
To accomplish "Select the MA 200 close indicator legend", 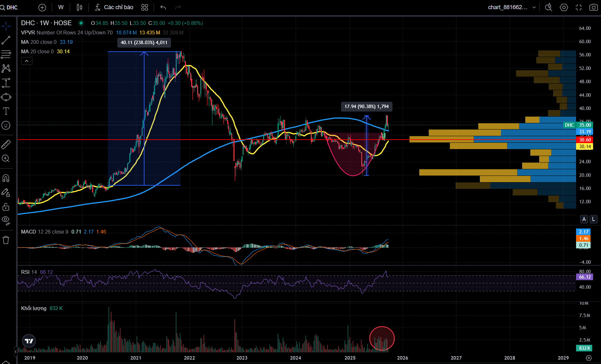I will (x=39, y=42).
